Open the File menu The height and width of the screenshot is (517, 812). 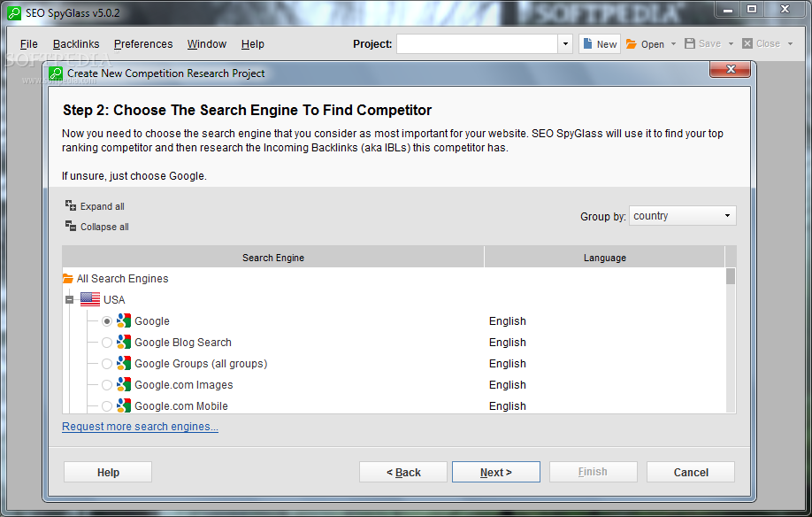click(29, 44)
